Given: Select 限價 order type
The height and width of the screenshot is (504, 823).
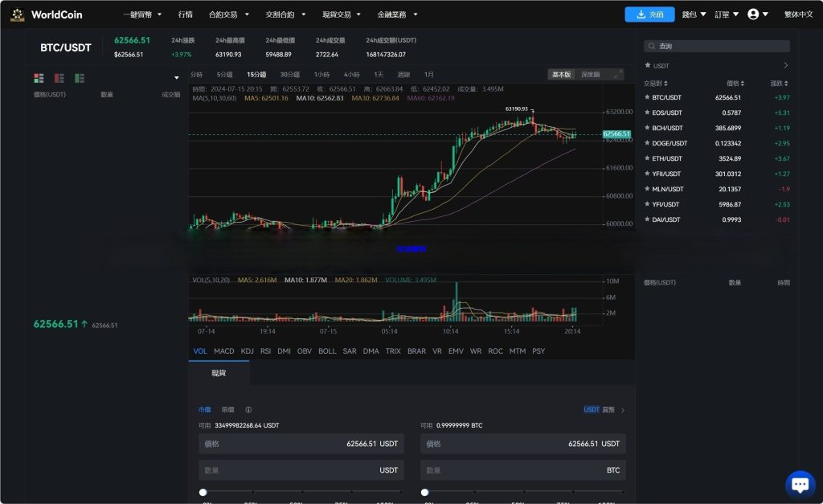Looking at the screenshot, I should click(x=227, y=409).
